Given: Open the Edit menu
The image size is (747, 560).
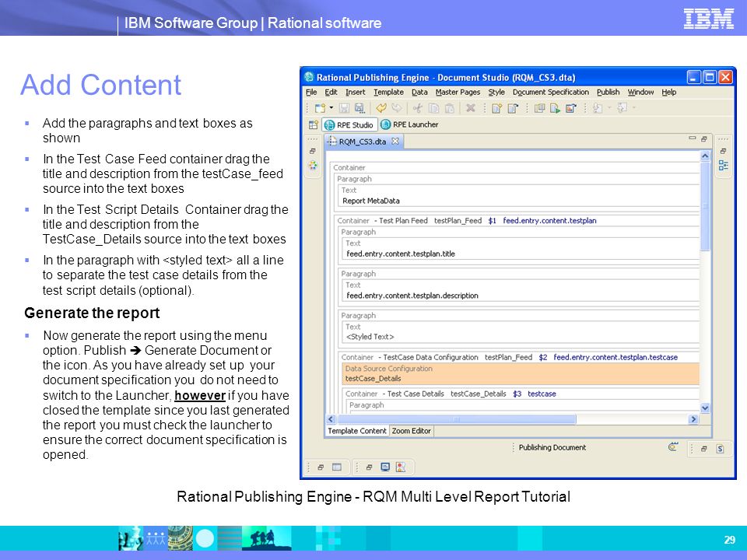Looking at the screenshot, I should 331,93.
